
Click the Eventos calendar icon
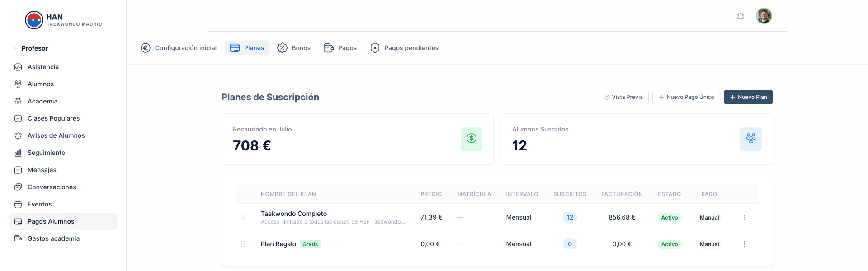pyautogui.click(x=18, y=204)
